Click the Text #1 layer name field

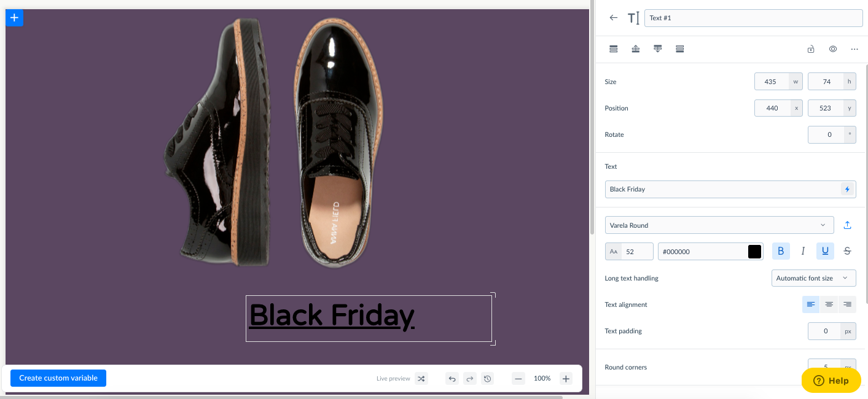coord(753,18)
